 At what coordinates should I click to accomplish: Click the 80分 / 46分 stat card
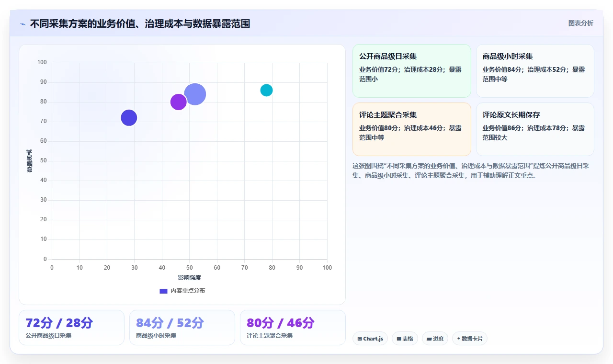pos(293,328)
